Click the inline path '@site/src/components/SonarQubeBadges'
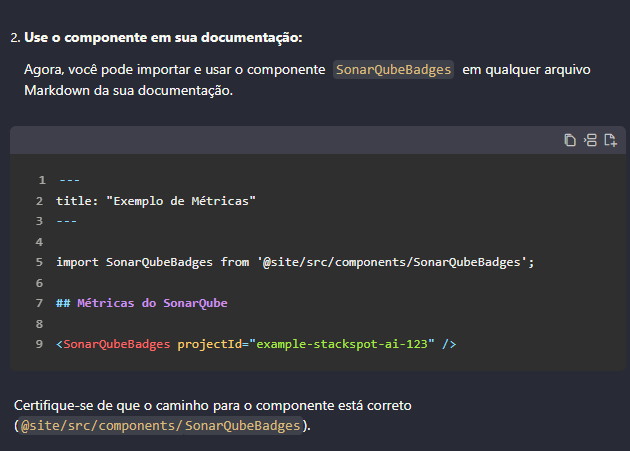 161,426
